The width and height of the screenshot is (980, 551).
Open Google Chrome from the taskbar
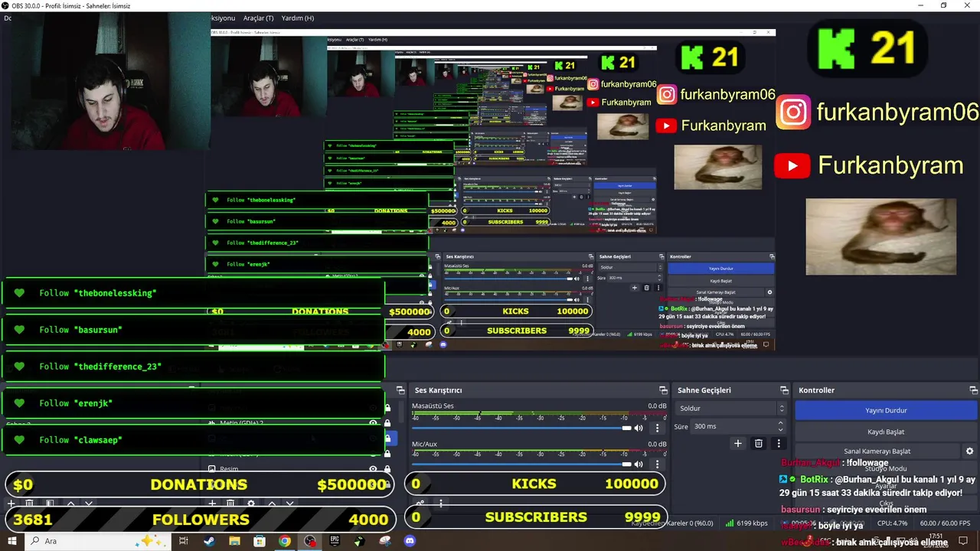pos(285,541)
